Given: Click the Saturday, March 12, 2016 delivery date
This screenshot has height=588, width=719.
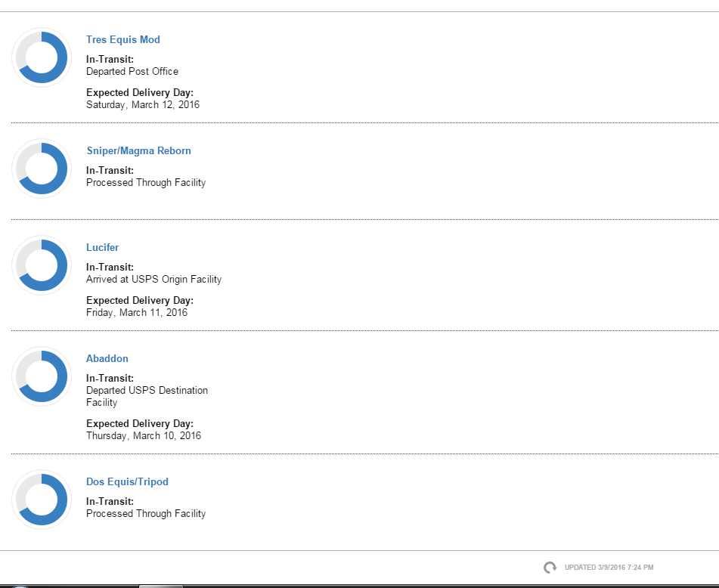Looking at the screenshot, I should [143, 105].
